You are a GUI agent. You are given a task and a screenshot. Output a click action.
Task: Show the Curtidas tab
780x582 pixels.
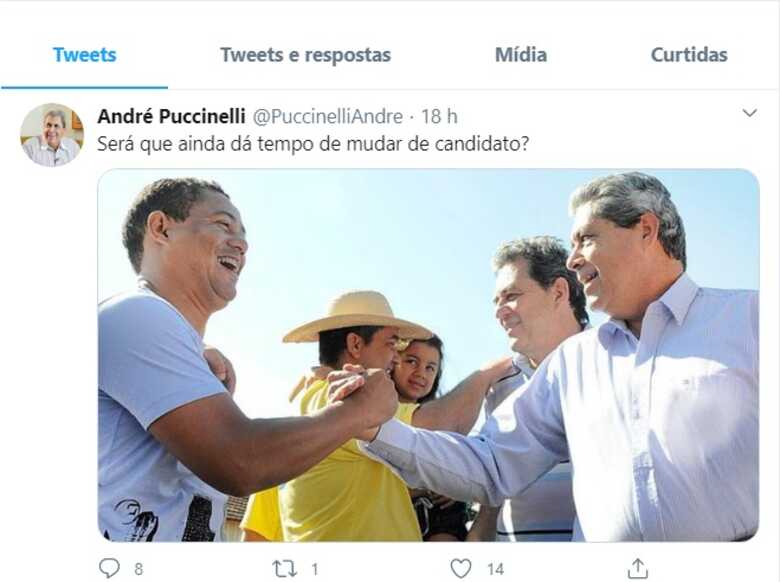689,55
